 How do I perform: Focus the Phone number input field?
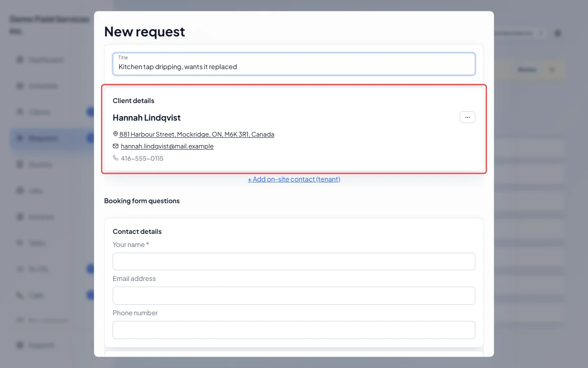pyautogui.click(x=294, y=330)
